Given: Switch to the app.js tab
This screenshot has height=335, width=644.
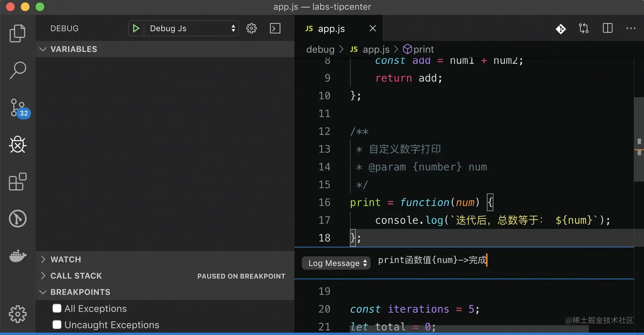Looking at the screenshot, I should pos(339,29).
